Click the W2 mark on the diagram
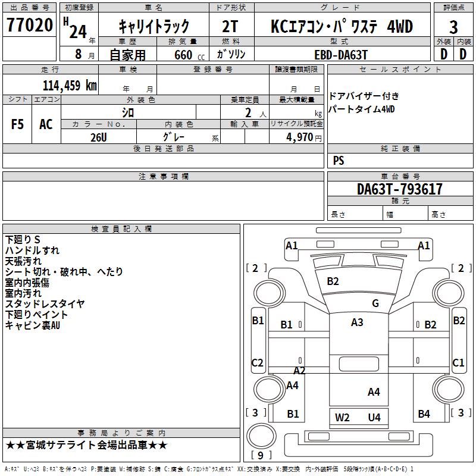The image size is (476, 476). (x=342, y=417)
